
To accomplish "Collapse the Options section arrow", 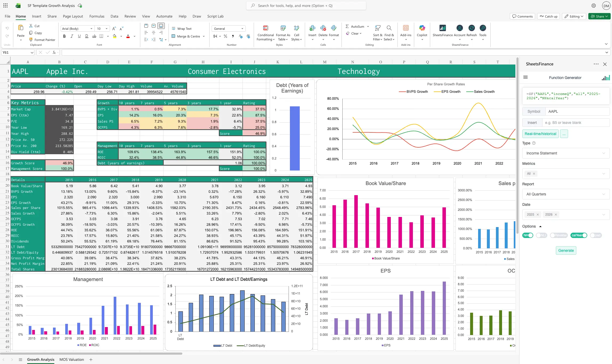I will pos(540,227).
